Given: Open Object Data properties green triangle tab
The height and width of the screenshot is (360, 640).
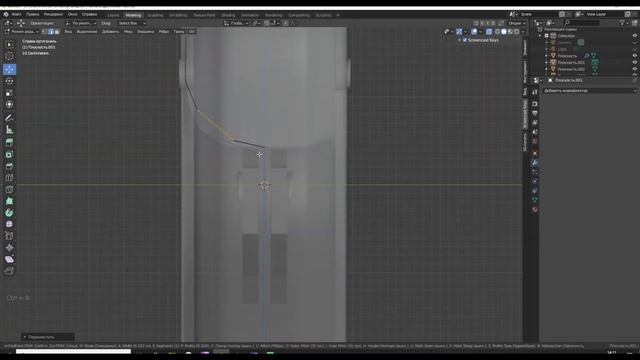Looking at the screenshot, I should (x=535, y=200).
